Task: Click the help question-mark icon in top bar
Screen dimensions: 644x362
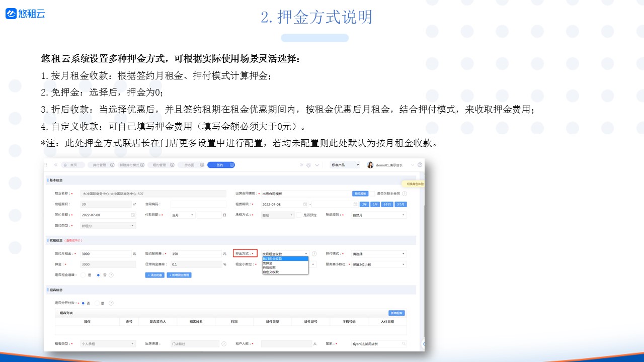Action: click(420, 165)
